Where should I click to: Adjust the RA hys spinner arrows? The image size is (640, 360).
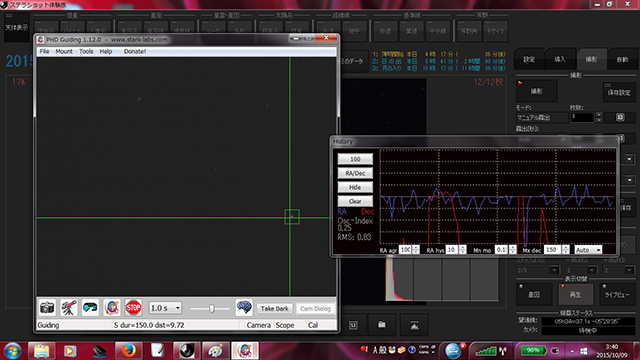pyautogui.click(x=462, y=250)
